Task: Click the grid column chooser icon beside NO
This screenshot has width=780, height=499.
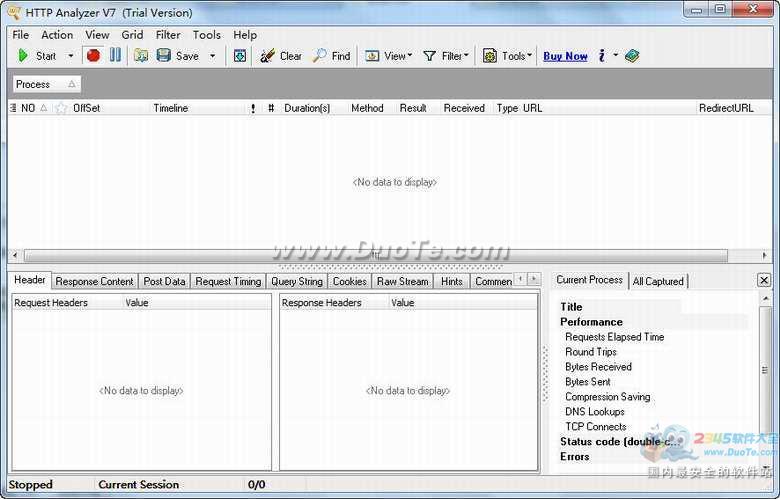Action: 13,108
